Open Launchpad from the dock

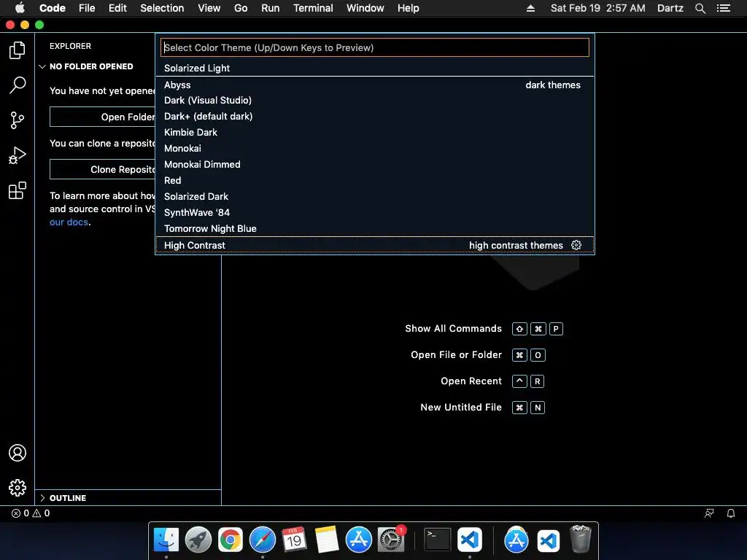[198, 540]
